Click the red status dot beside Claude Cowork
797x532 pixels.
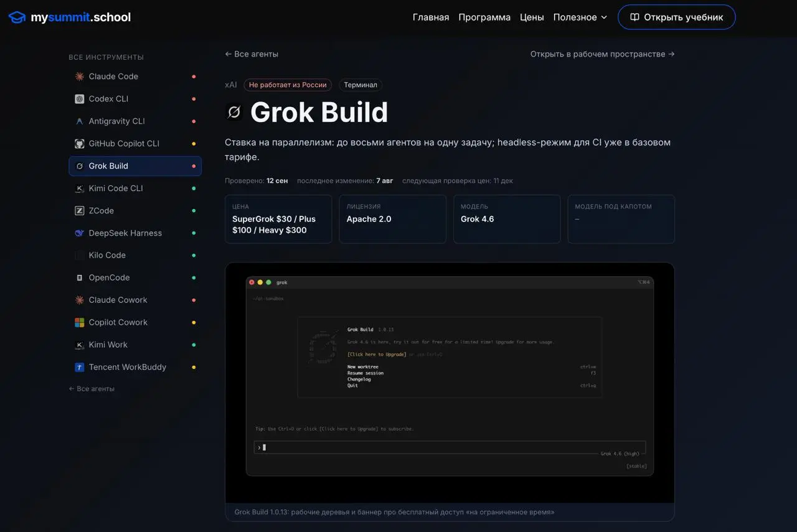[x=194, y=300]
